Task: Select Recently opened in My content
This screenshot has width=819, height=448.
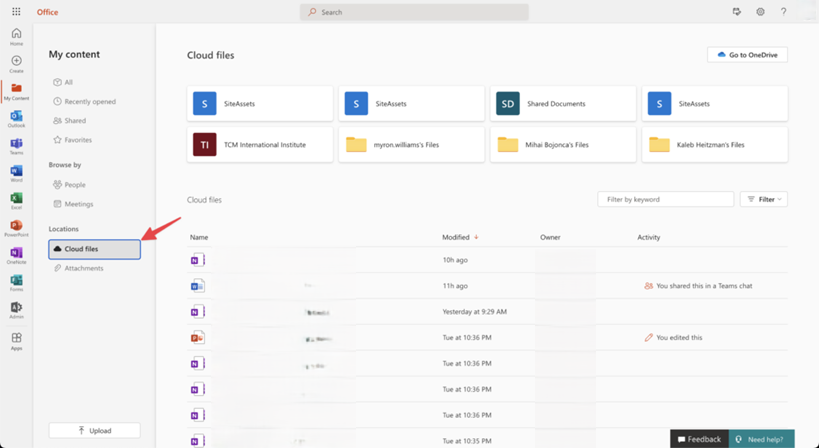Action: 89,102
